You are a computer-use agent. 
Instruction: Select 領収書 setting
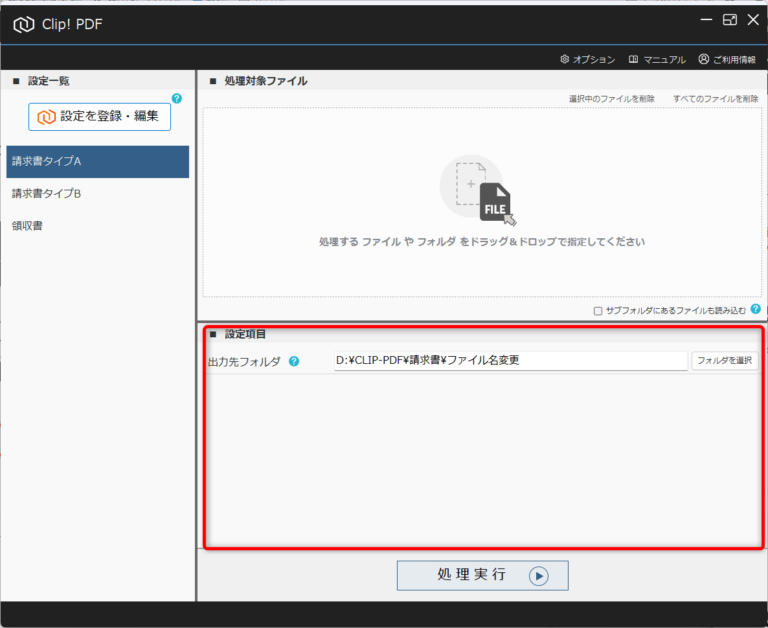[x=97, y=226]
